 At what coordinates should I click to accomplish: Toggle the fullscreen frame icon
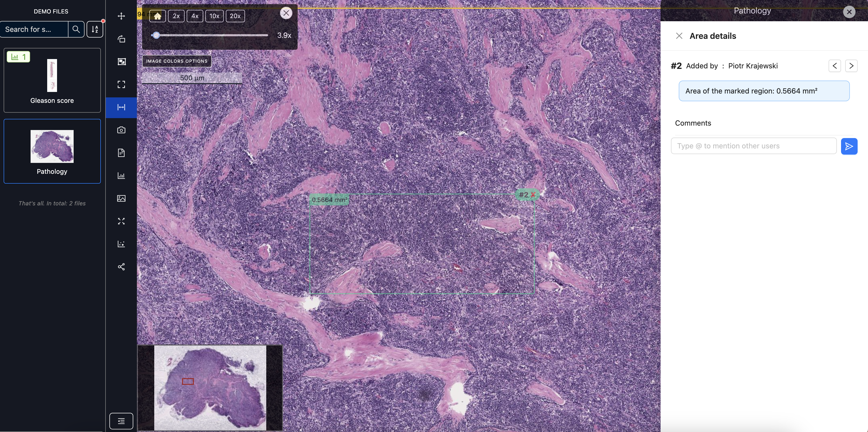click(121, 84)
